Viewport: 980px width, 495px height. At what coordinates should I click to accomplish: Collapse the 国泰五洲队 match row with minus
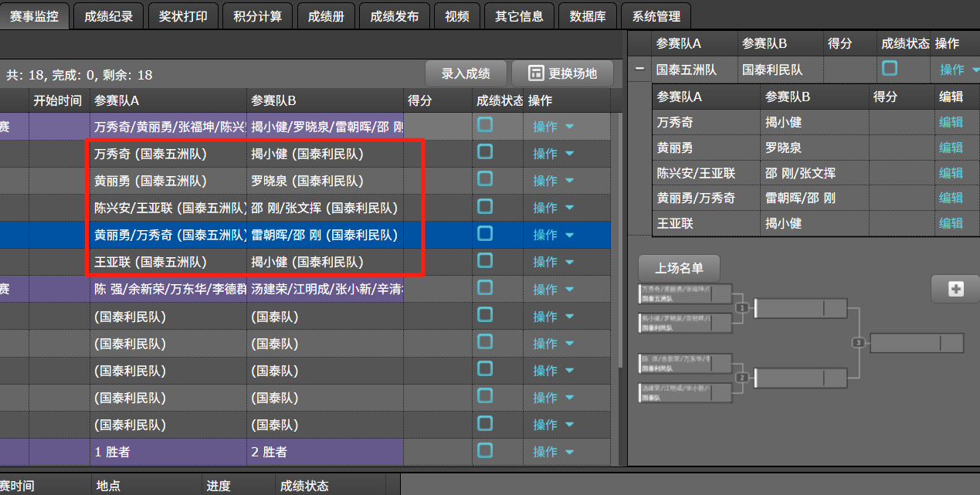pyautogui.click(x=639, y=70)
